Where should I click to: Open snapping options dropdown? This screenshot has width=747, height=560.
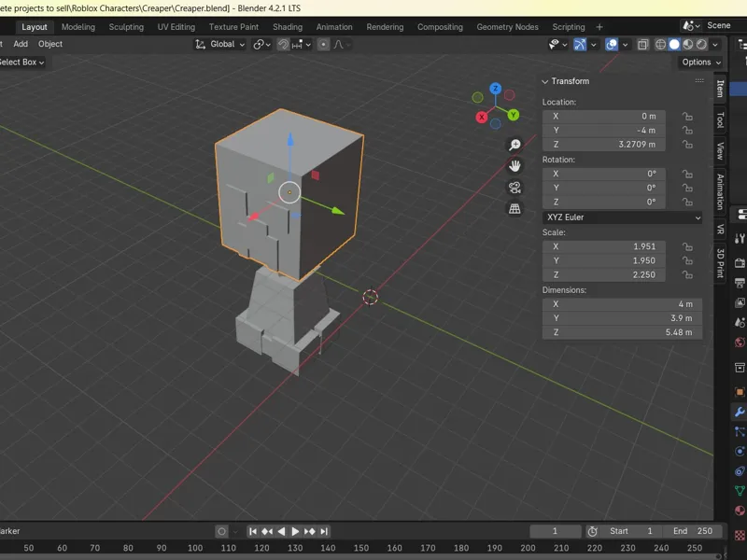pyautogui.click(x=302, y=44)
